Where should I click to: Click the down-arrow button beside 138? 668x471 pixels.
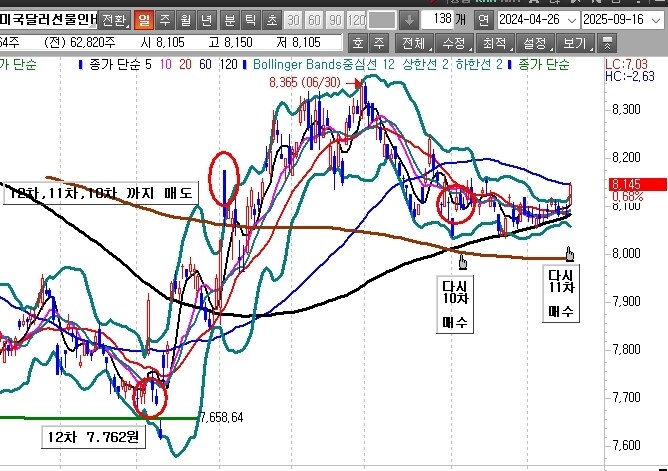coord(409,20)
